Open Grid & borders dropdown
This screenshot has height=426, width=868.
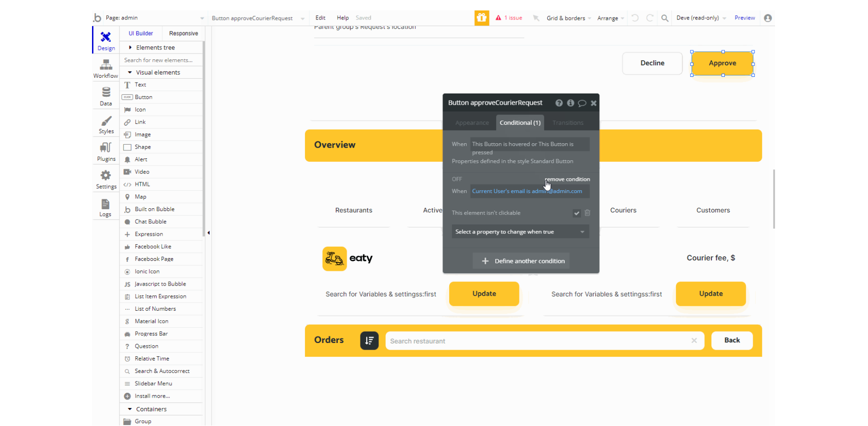tap(569, 18)
